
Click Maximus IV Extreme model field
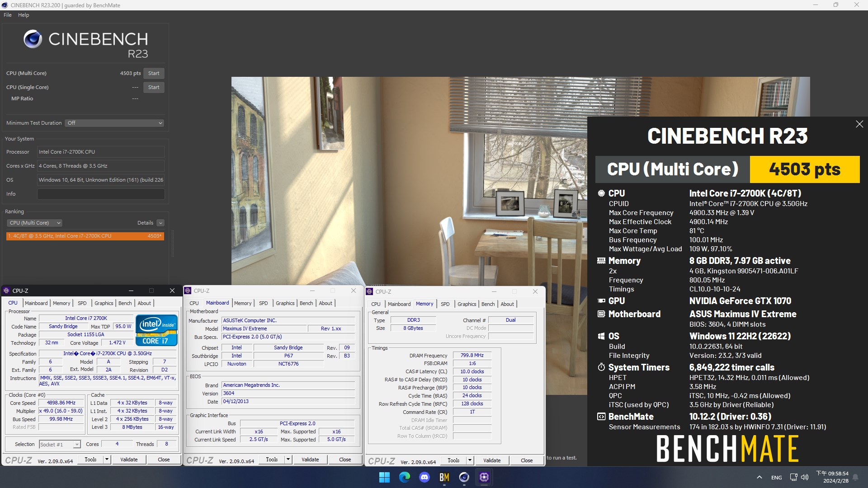[x=264, y=329]
